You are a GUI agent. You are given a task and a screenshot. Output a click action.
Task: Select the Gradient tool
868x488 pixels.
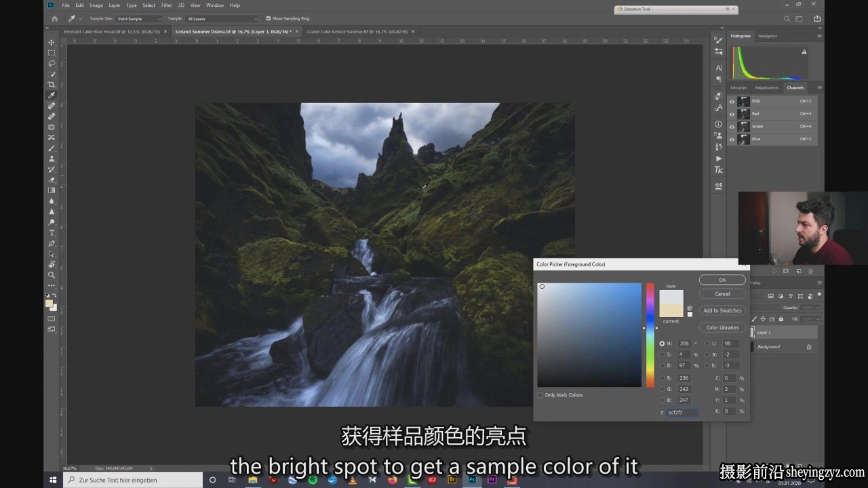click(52, 190)
